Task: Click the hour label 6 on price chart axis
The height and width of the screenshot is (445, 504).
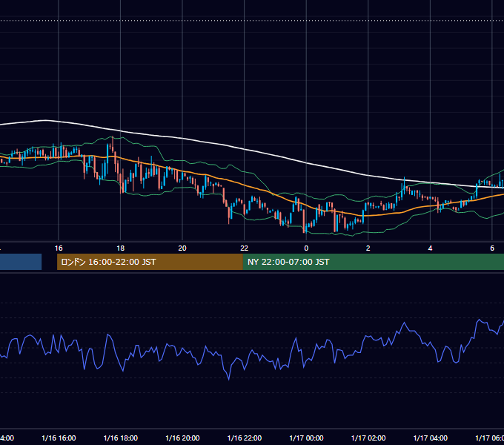Action: pyautogui.click(x=492, y=248)
